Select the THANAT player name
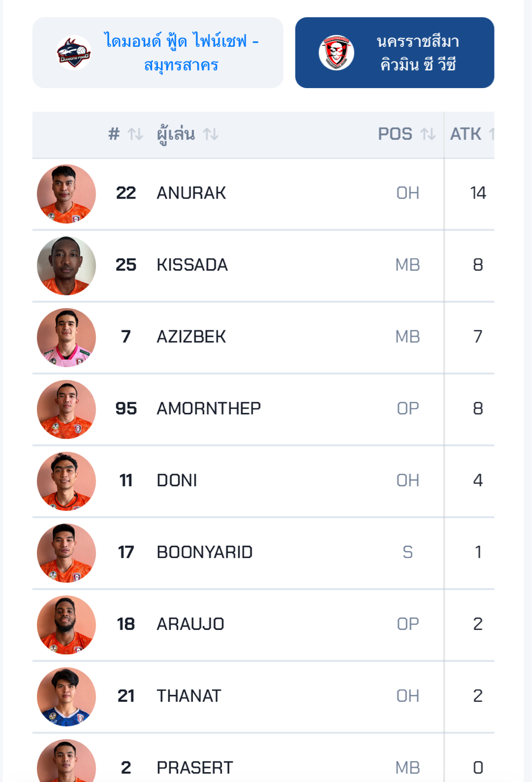The width and height of the screenshot is (532, 782). pyautogui.click(x=189, y=696)
